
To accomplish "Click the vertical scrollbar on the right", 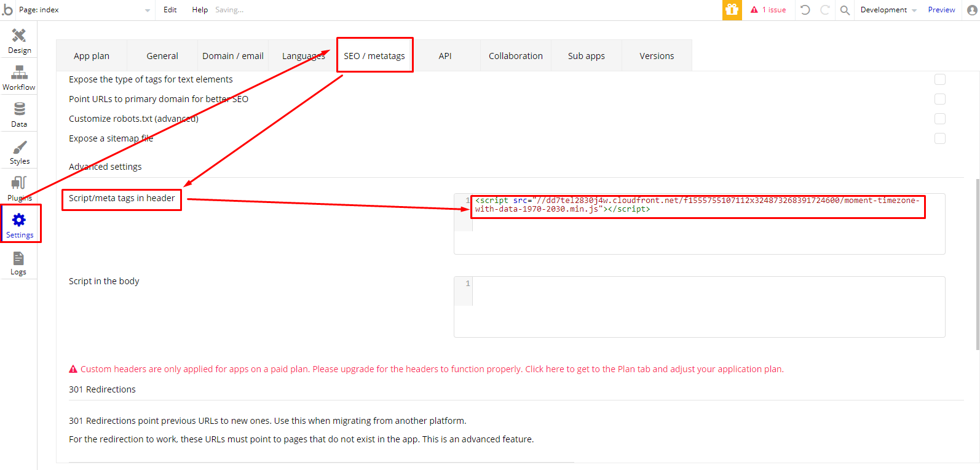I will 978,264.
